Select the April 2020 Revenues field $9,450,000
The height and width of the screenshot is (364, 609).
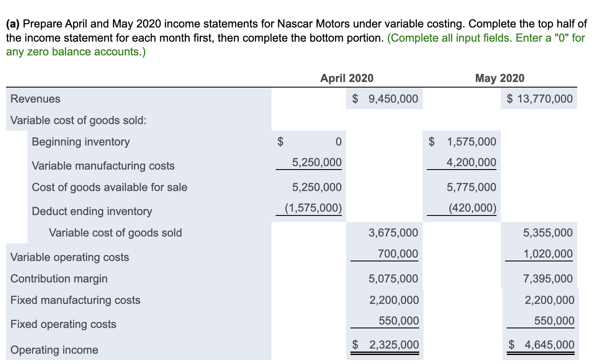[384, 99]
